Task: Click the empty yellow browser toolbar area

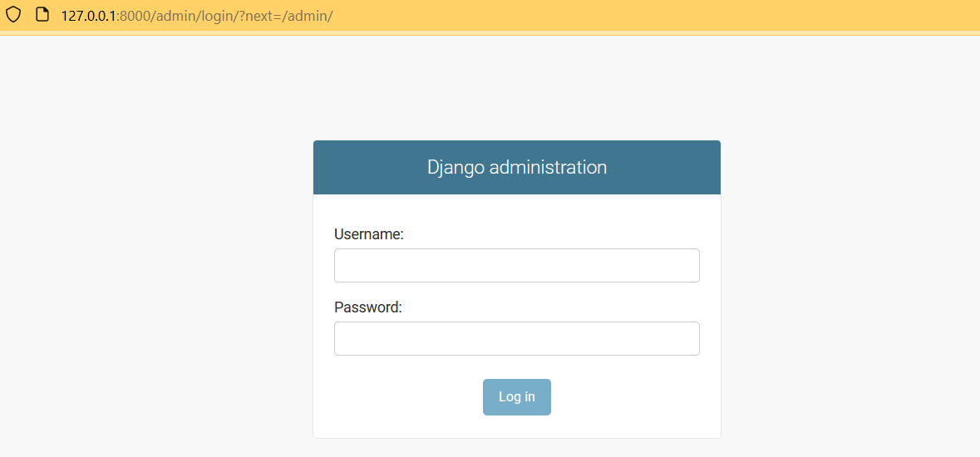Action: click(665, 16)
